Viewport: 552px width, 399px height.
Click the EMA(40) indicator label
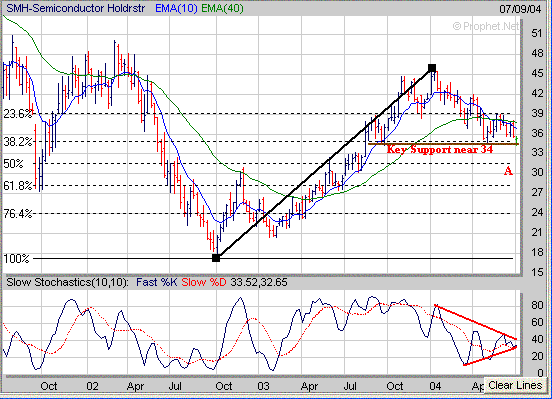(x=222, y=8)
